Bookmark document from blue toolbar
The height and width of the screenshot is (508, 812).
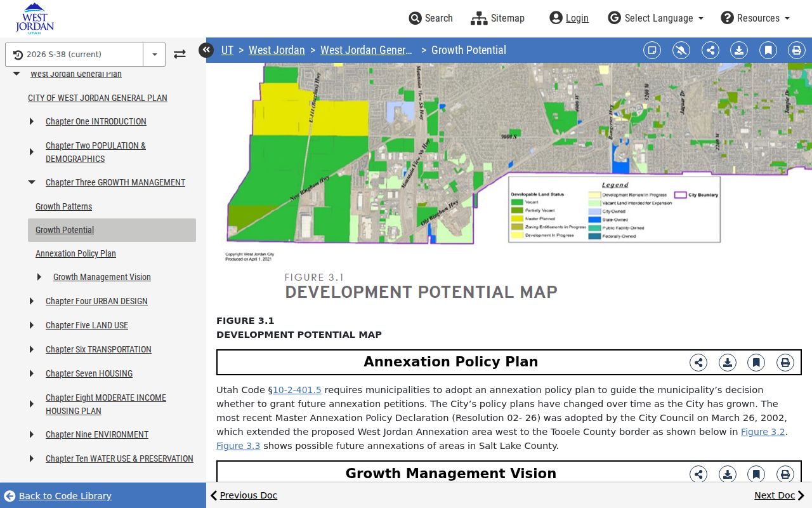tap(768, 50)
